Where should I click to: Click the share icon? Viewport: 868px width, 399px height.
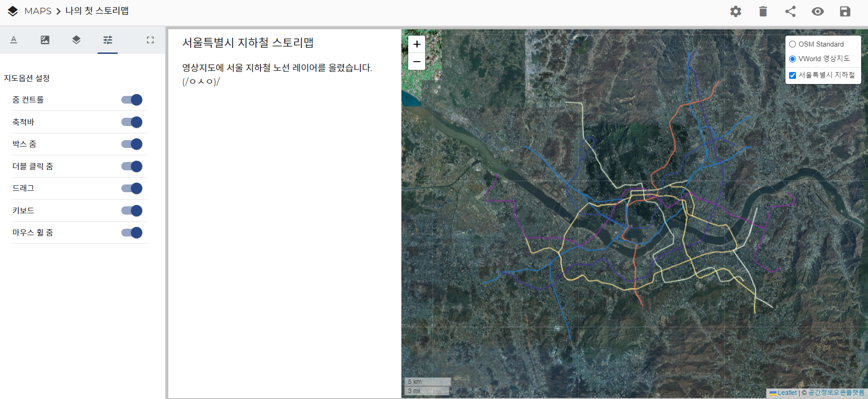click(790, 11)
